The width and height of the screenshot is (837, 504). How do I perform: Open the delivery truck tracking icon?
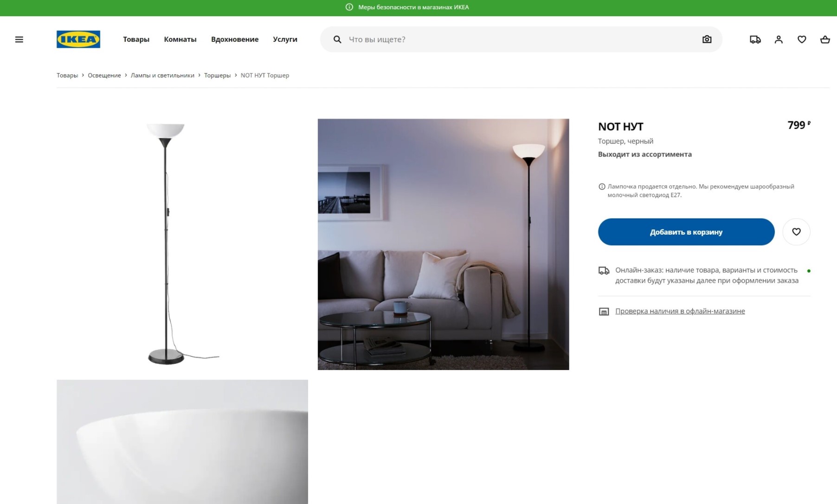pyautogui.click(x=755, y=39)
